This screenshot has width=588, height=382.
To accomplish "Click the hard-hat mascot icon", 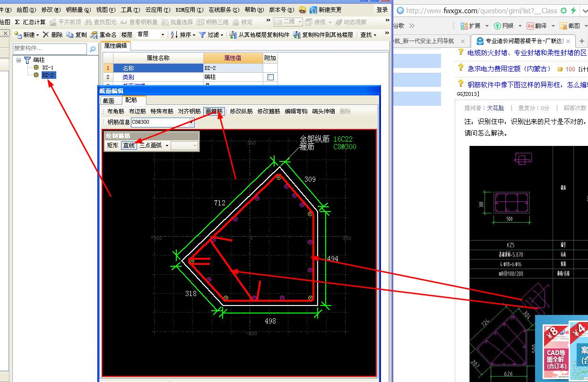I will [303, 10].
